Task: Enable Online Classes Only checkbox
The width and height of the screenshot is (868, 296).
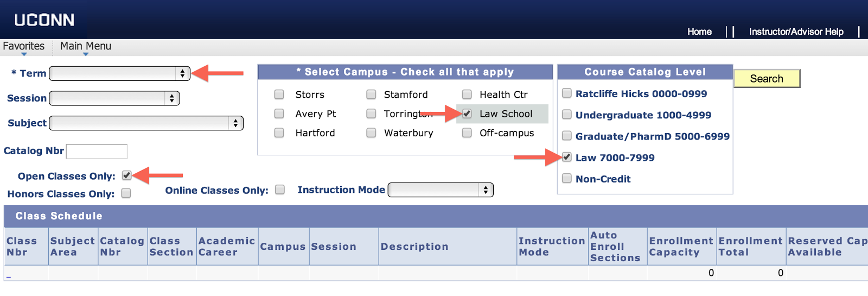Action: tap(280, 190)
